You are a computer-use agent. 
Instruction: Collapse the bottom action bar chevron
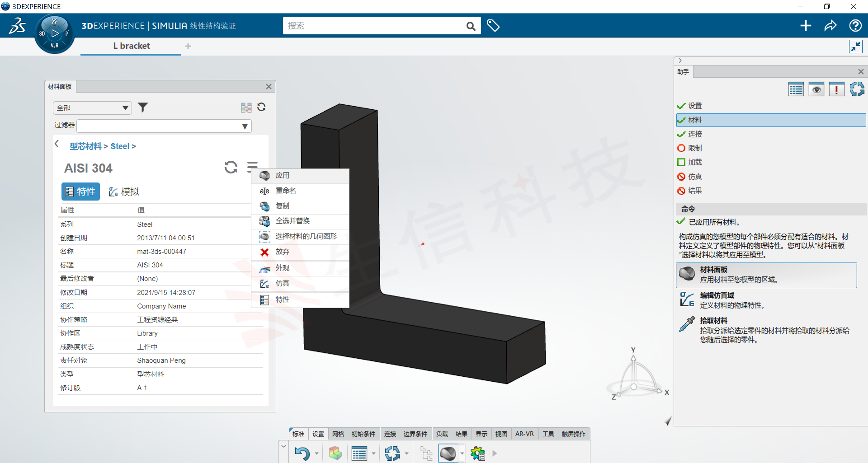pos(283,446)
